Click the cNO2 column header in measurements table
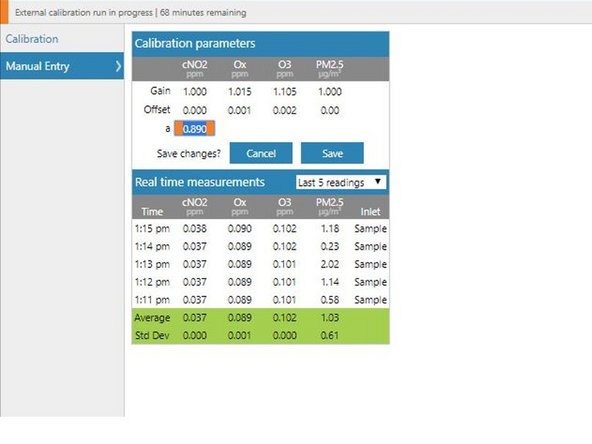 [x=195, y=206]
